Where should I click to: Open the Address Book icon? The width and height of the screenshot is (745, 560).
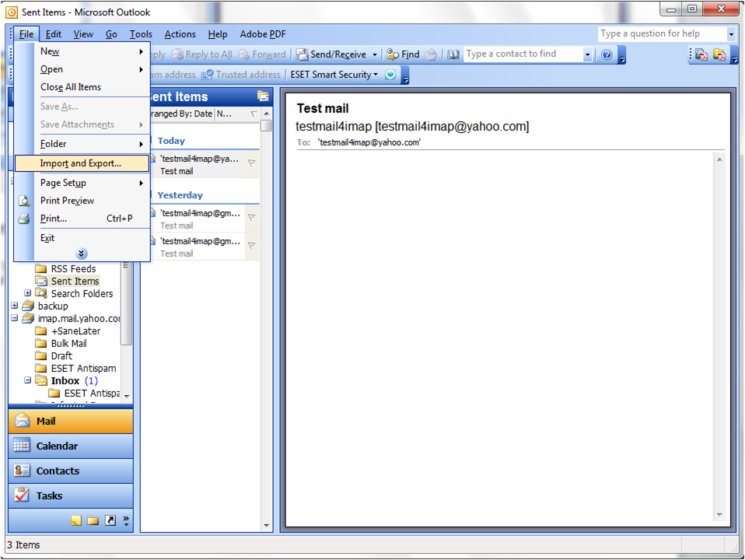[x=453, y=54]
